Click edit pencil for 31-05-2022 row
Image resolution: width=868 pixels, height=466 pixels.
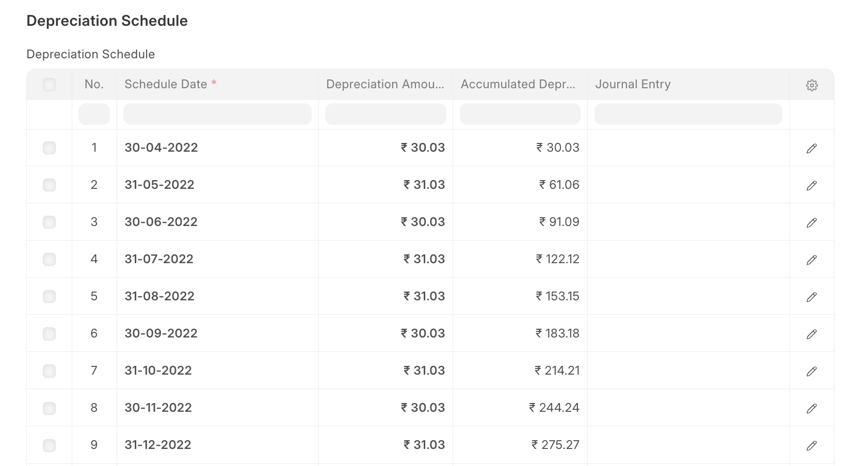[x=811, y=186]
